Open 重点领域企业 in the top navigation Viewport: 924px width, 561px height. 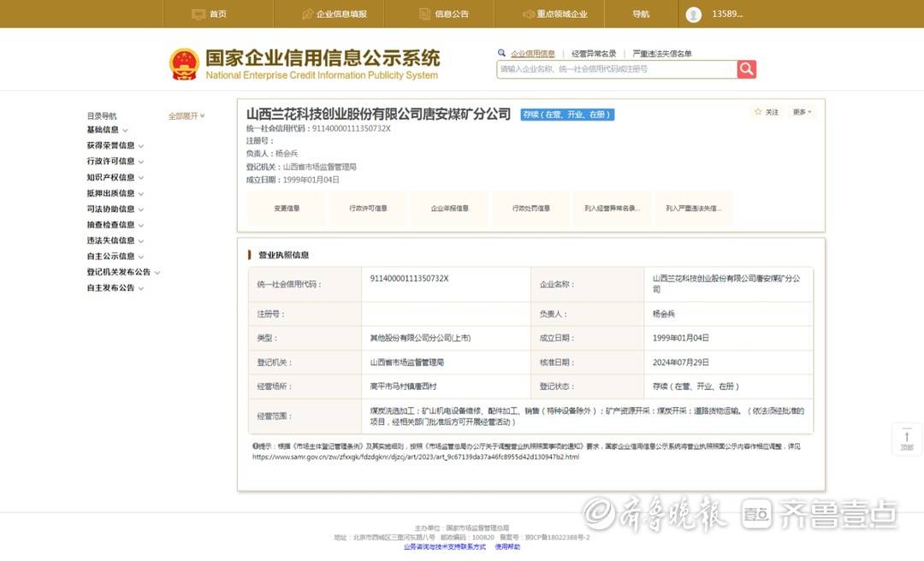555,15
